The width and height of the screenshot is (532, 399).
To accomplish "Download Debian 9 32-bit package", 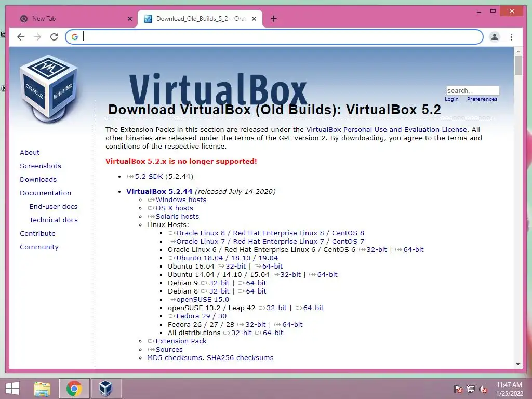I will (216, 283).
